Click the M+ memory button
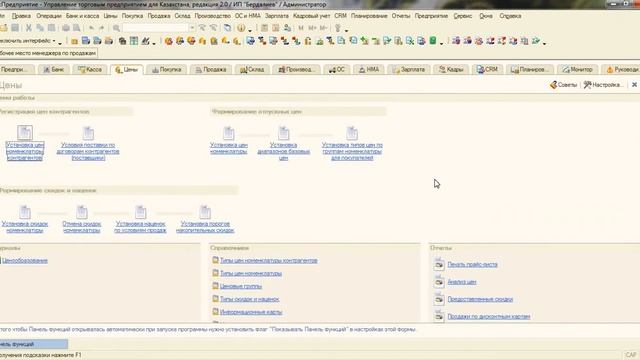 [x=312, y=28]
